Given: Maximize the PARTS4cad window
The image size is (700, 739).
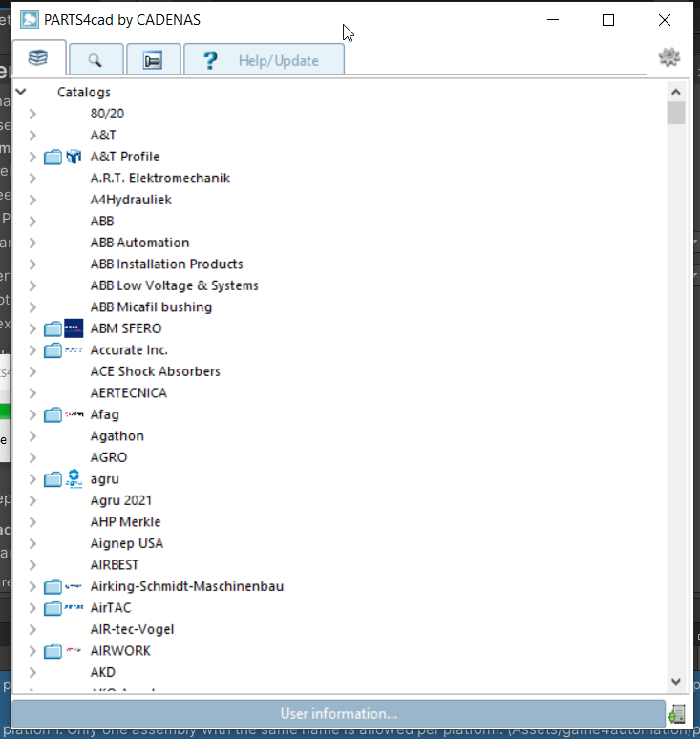Looking at the screenshot, I should (608, 20).
